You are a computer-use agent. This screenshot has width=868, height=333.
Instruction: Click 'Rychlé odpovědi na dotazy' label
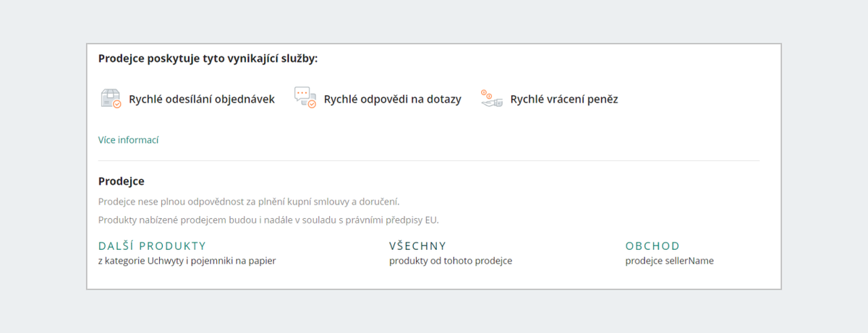coord(393,100)
